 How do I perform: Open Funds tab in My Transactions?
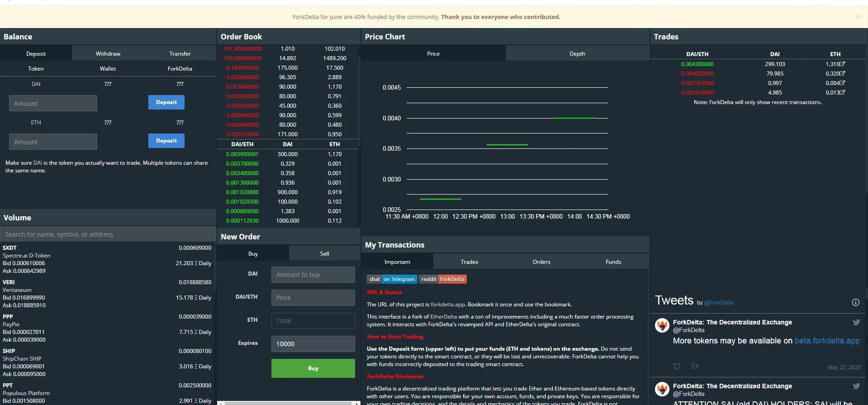point(613,262)
